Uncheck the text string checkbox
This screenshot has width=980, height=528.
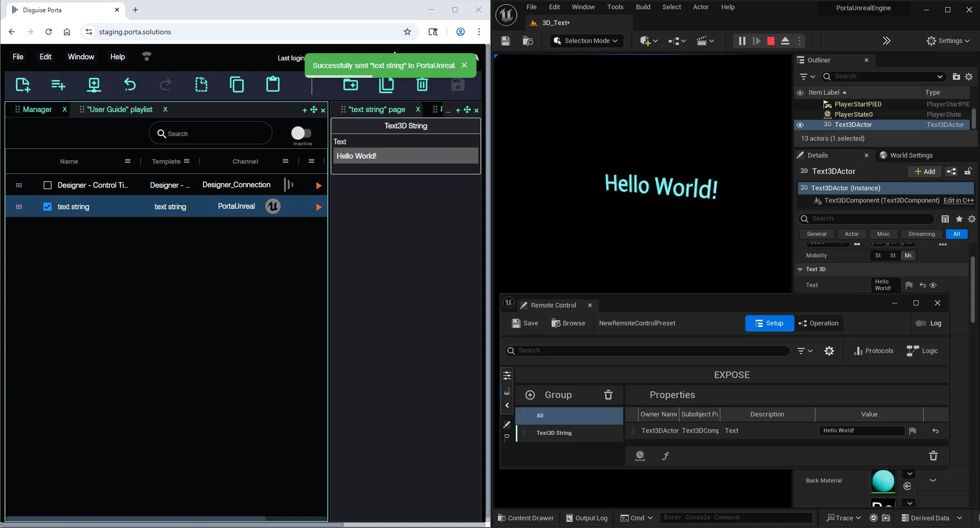48,207
